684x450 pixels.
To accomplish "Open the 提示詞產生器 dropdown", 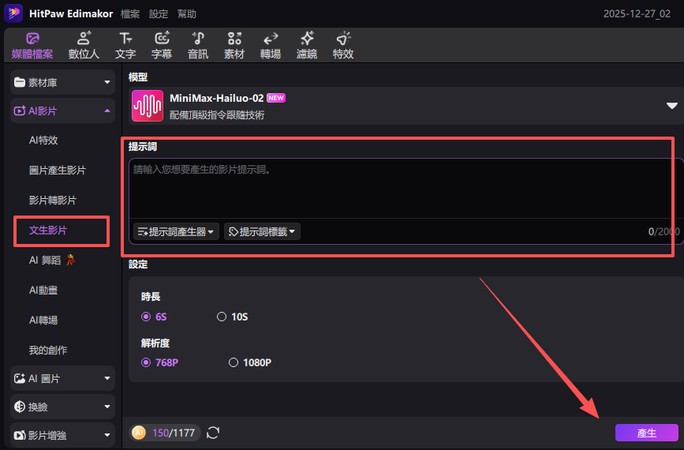I will pos(177,231).
